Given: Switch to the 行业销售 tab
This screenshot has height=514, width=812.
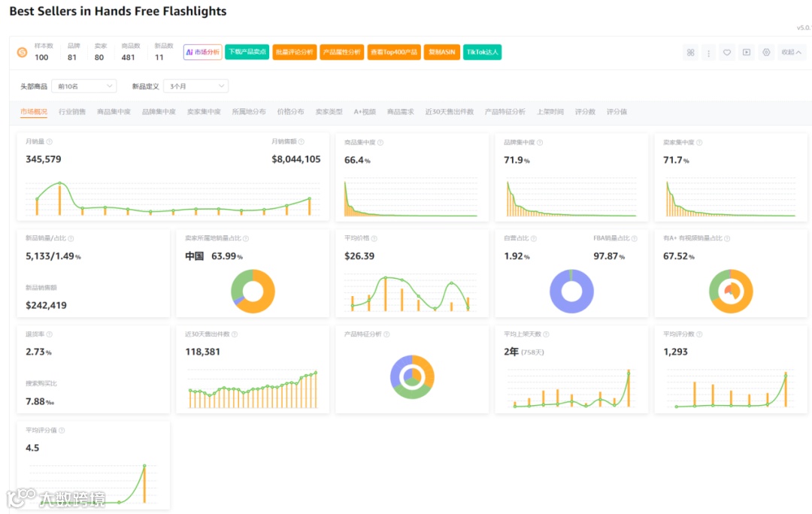Looking at the screenshot, I should click(x=72, y=112).
